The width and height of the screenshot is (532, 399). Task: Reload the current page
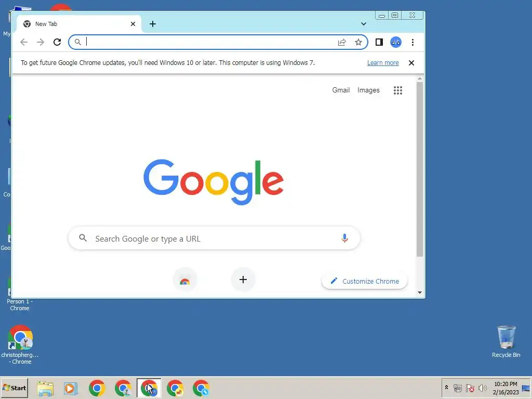(57, 42)
